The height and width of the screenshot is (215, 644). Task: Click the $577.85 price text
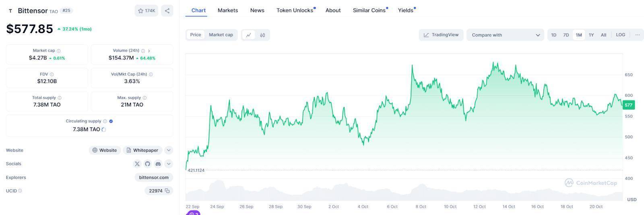coord(29,29)
